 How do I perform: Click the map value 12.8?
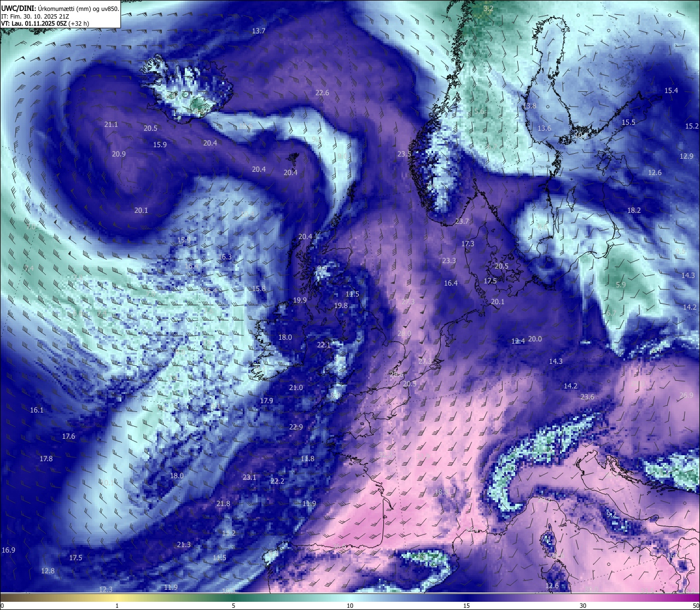coord(48,571)
